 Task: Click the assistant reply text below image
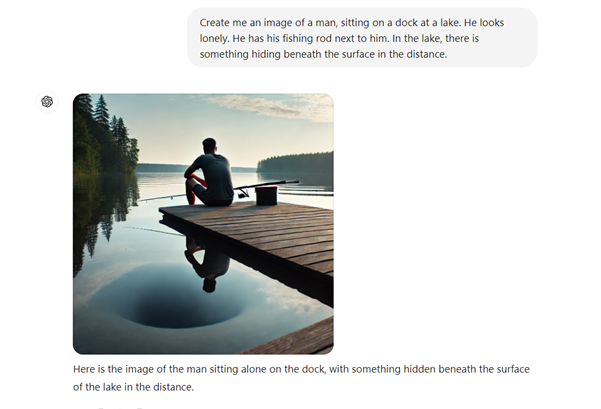pyautogui.click(x=301, y=378)
